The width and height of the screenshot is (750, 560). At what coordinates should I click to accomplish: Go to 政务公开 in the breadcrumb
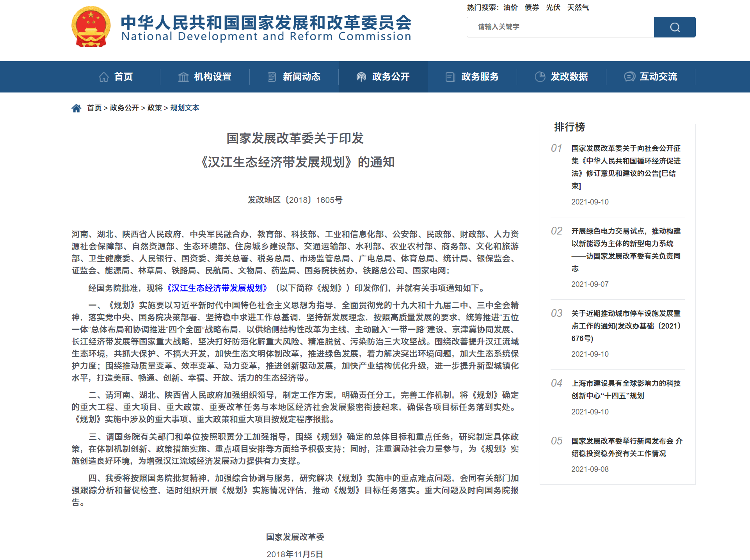click(124, 108)
